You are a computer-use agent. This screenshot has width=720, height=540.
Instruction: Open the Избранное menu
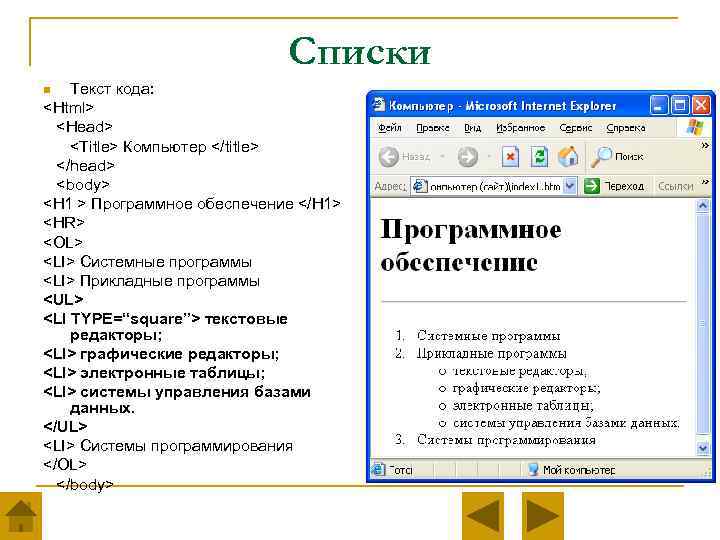520,128
